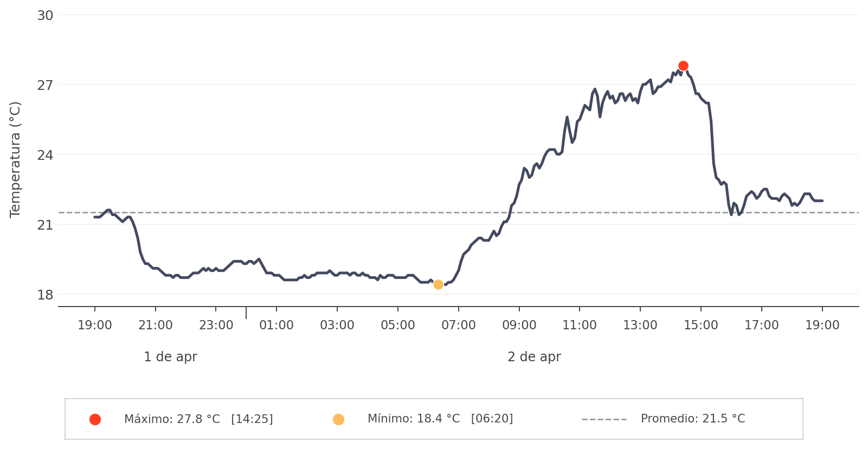
Task: Click the 23:00 time axis label
Action: (x=216, y=326)
